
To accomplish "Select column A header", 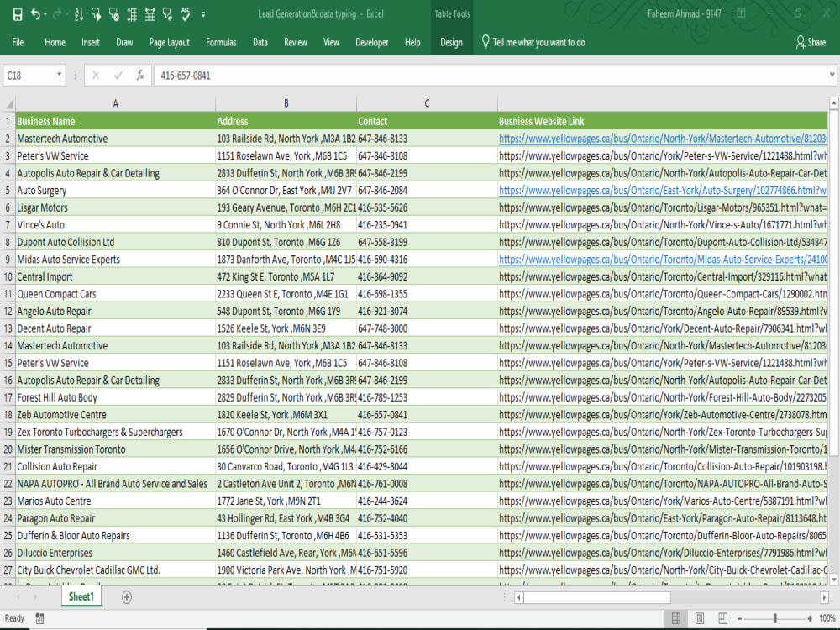I will [115, 103].
